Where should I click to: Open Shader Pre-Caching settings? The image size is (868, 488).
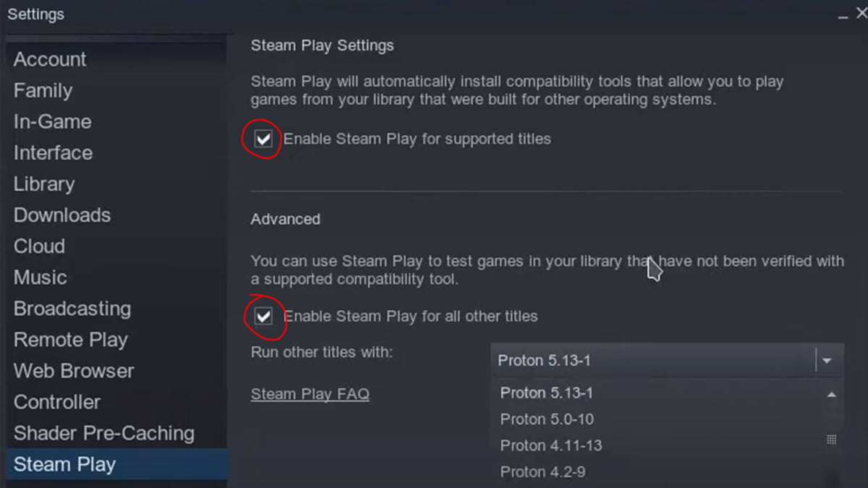tap(104, 432)
